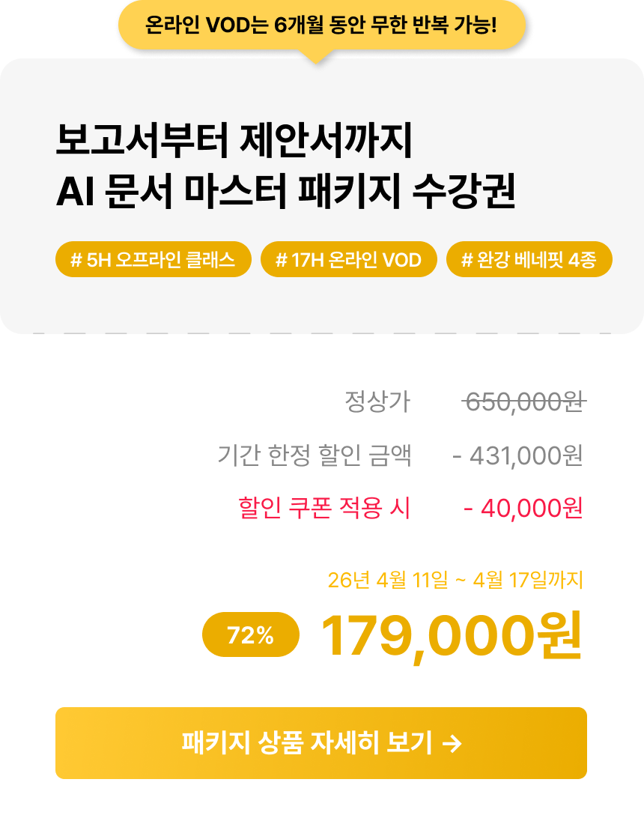Click the crossed-out 650,000원 price
The width and height of the screenshot is (644, 833).
[x=523, y=402]
